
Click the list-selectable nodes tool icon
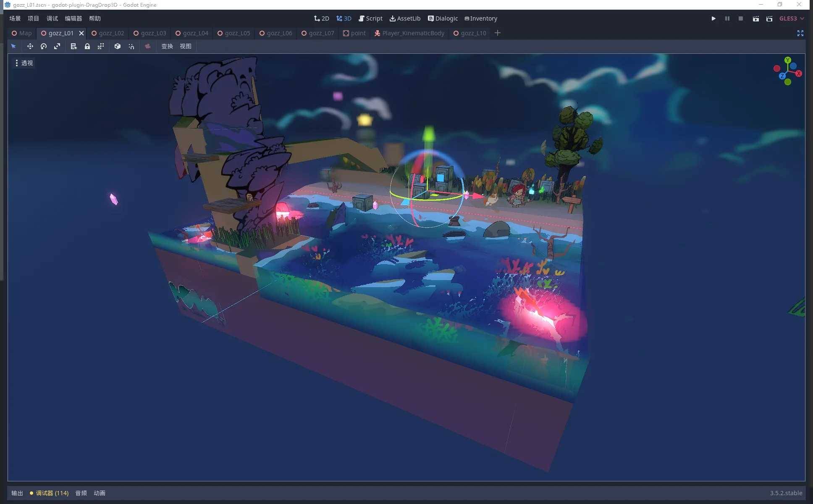(73, 46)
